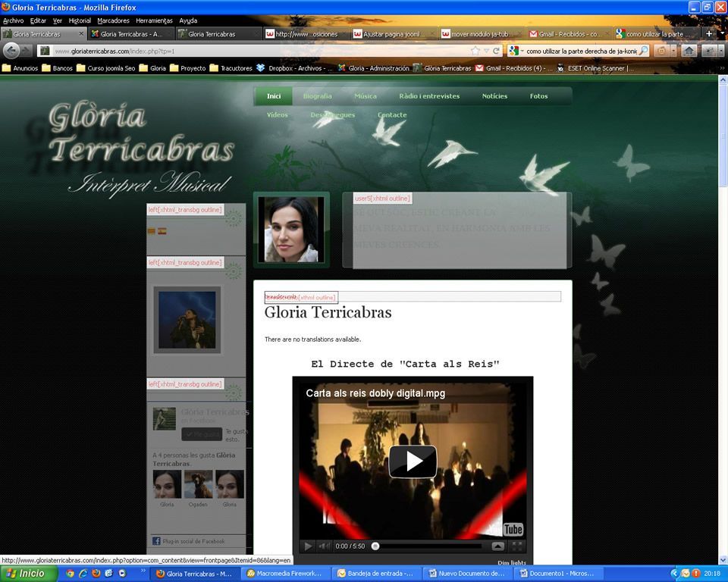Play the video with center play button

413,462
